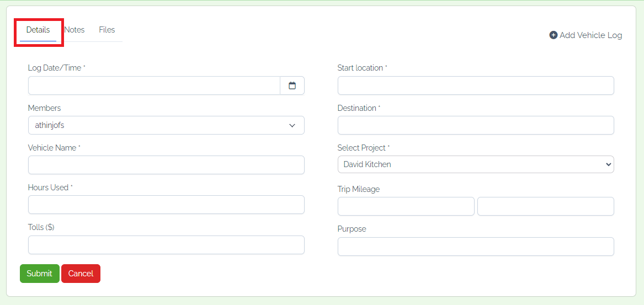The height and width of the screenshot is (305, 644).
Task: Focus the Log Date/Time field
Action: (155, 85)
